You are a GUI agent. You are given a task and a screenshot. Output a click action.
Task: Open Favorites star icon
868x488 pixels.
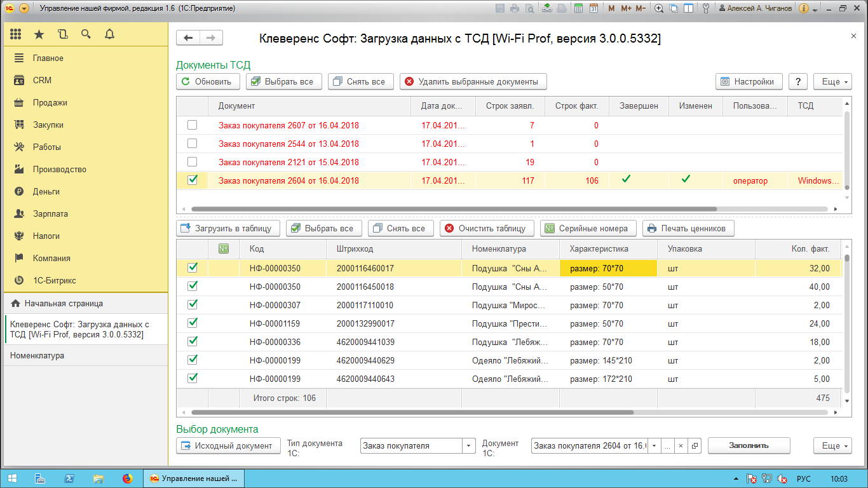(x=39, y=34)
